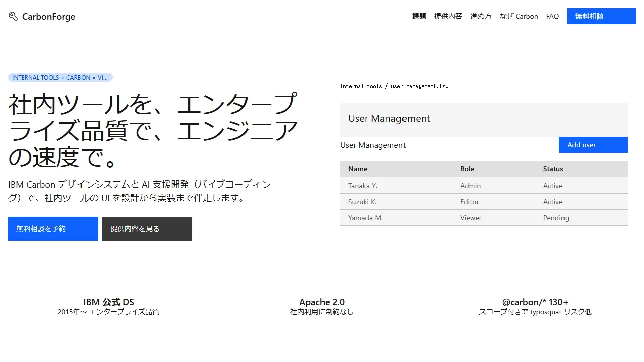Click the 無料相談を予約 button
The height and width of the screenshot is (362, 644).
tap(53, 229)
